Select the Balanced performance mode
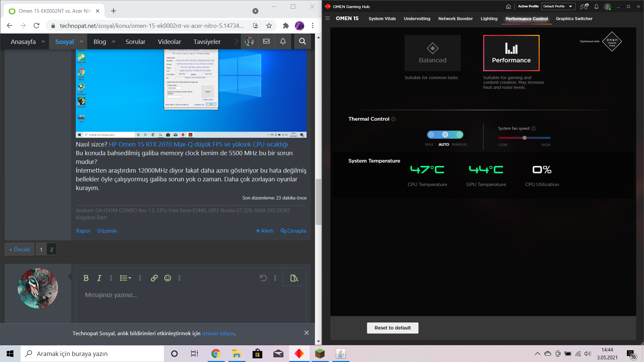This screenshot has width=644, height=362. (432, 53)
